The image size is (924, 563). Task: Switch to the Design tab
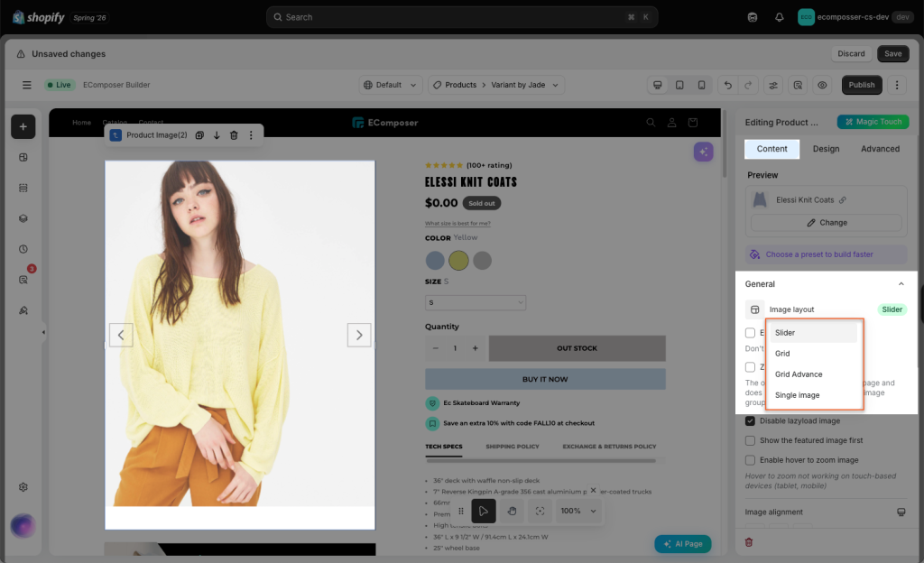[826, 149]
